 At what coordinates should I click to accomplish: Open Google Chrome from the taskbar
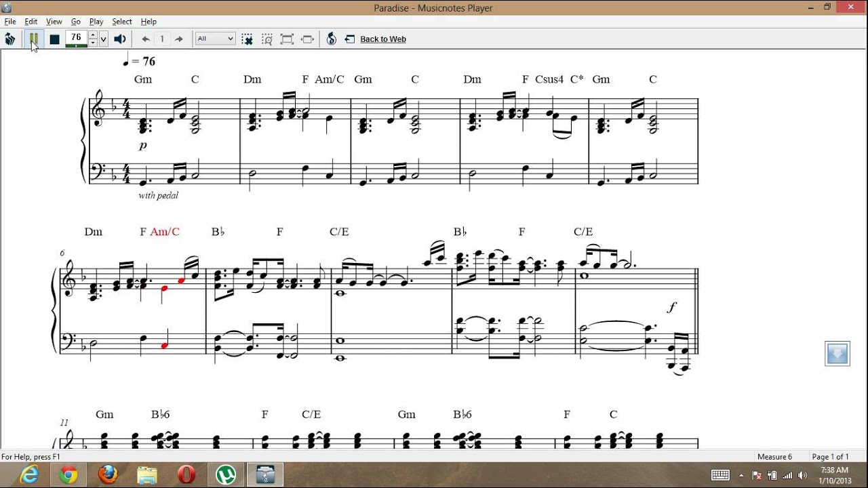[68, 475]
